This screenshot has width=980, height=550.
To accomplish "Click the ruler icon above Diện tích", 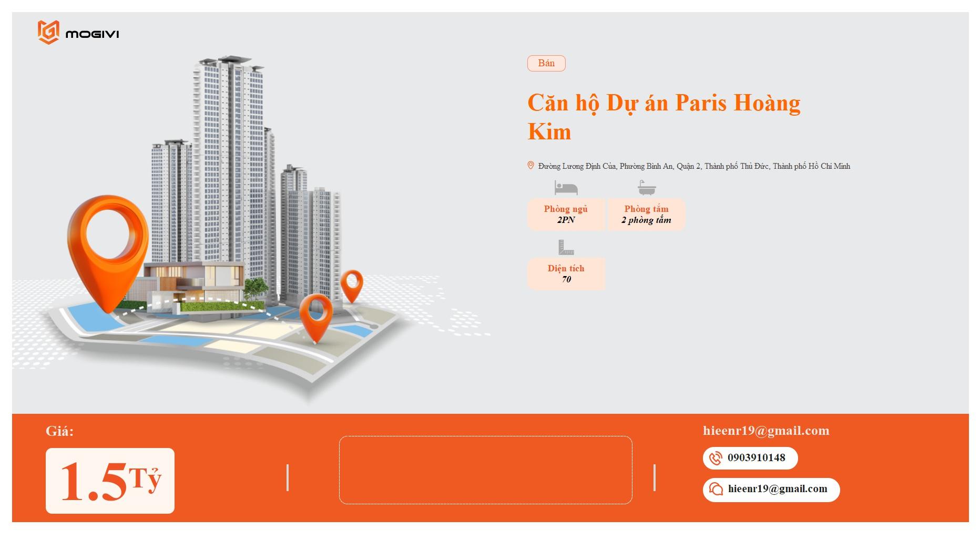I will coord(566,248).
